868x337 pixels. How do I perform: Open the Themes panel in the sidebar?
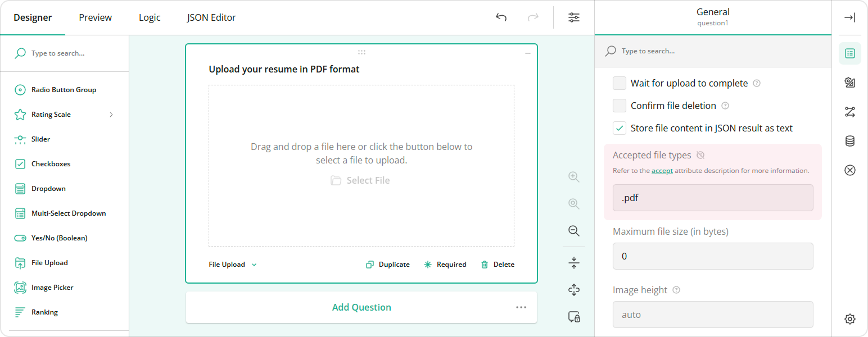850,83
